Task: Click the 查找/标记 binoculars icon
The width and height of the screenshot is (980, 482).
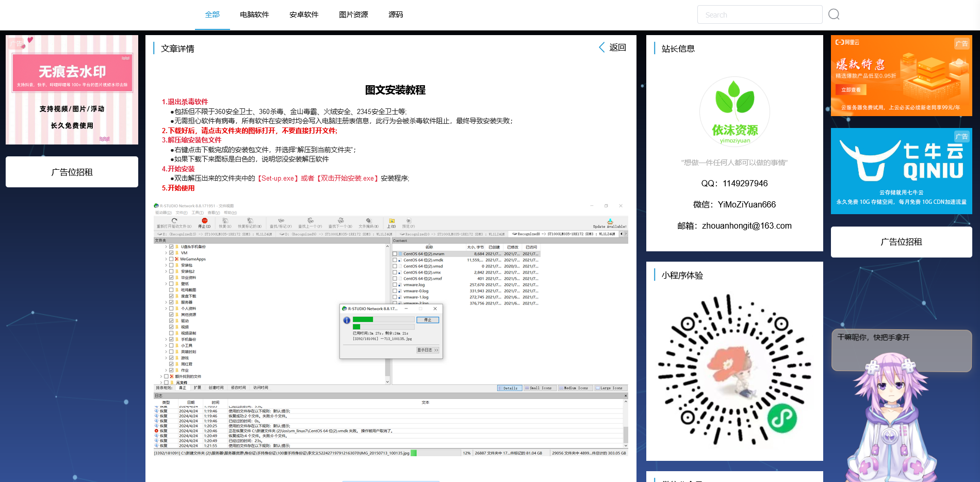Action: click(x=281, y=221)
